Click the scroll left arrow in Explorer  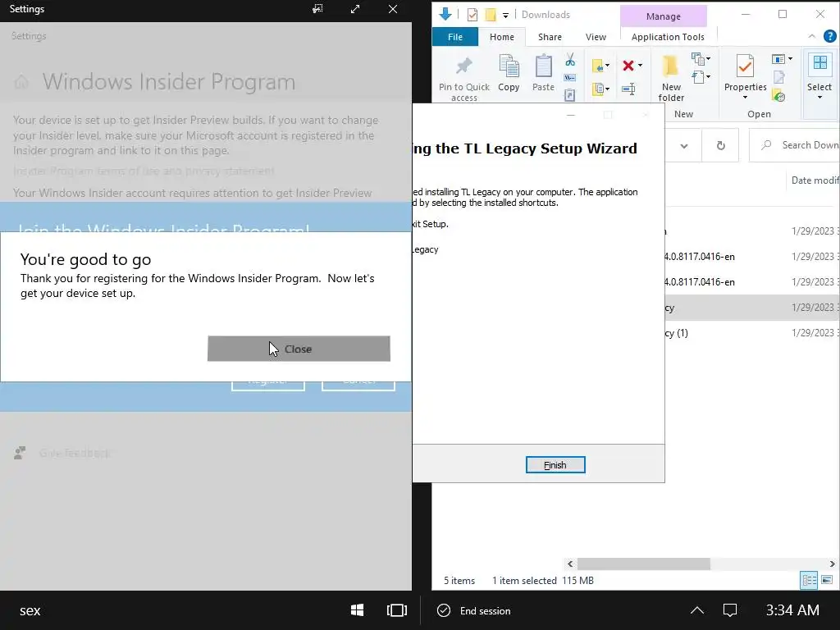(570, 564)
